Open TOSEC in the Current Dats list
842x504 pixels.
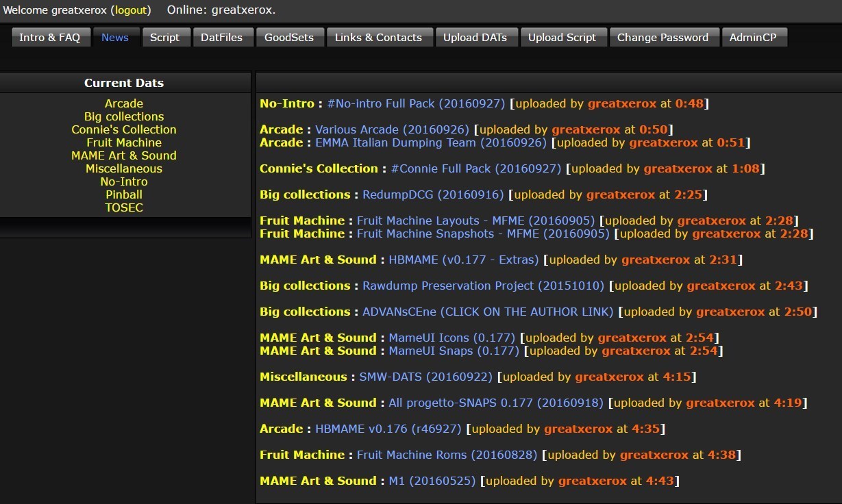(x=124, y=207)
